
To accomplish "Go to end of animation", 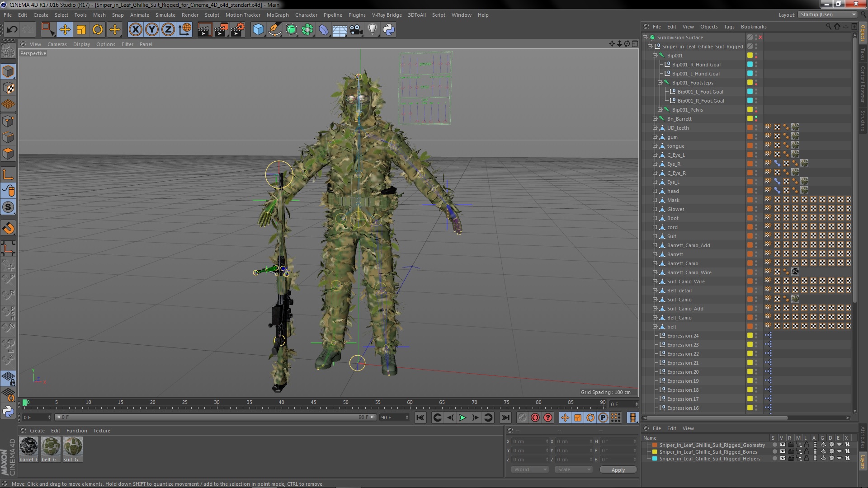I will click(x=505, y=418).
